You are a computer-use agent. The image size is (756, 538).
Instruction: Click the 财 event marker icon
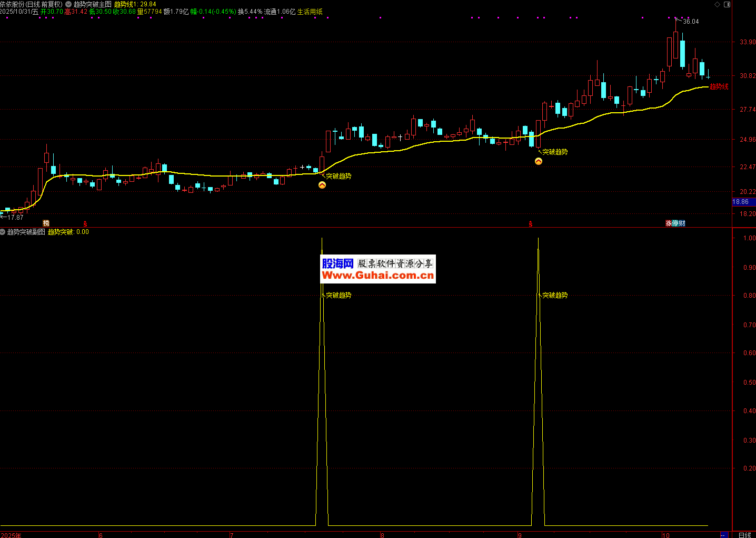(682, 223)
